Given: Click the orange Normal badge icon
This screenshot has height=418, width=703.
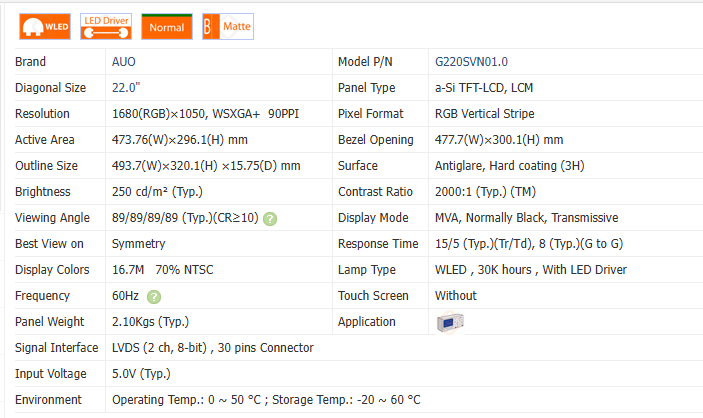Looking at the screenshot, I should click(166, 27).
